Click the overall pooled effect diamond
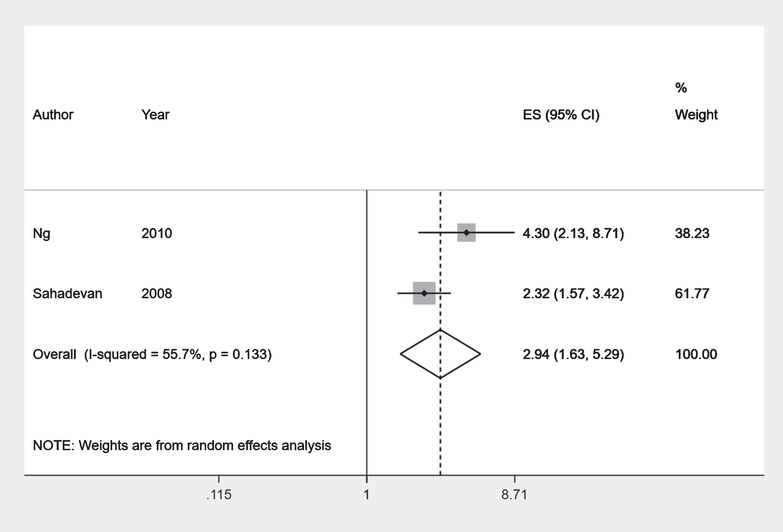Viewport: 783px width, 532px height. [x=440, y=354]
